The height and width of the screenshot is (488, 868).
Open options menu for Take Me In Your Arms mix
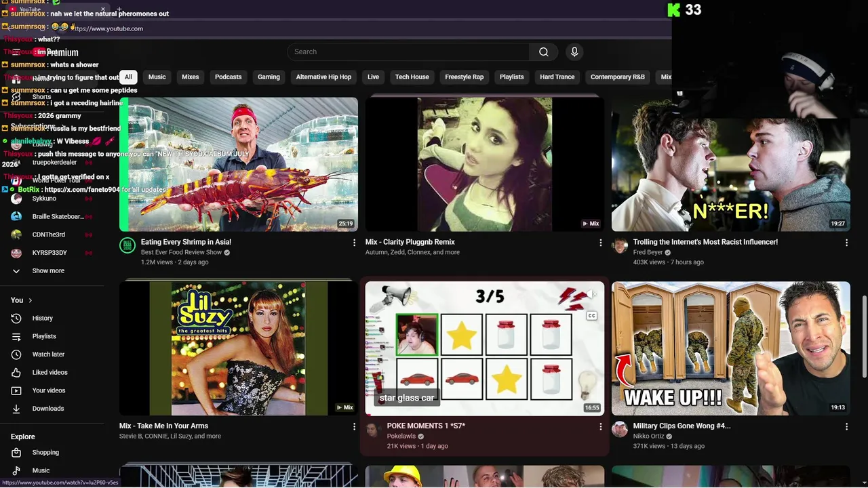354,426
